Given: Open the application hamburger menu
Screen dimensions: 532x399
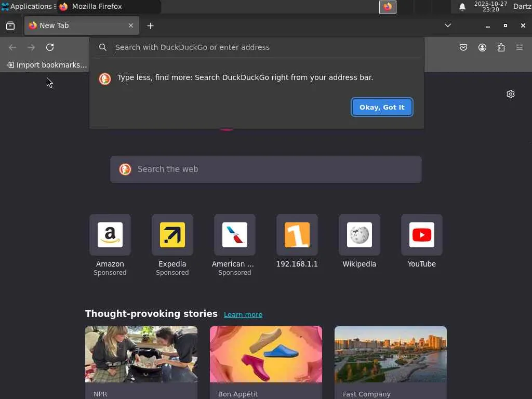Looking at the screenshot, I should (x=520, y=47).
